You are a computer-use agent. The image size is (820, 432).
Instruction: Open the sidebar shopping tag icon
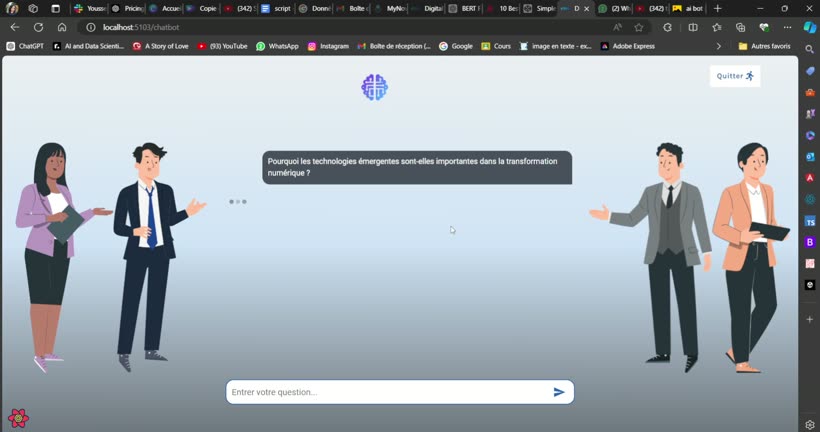[810, 71]
